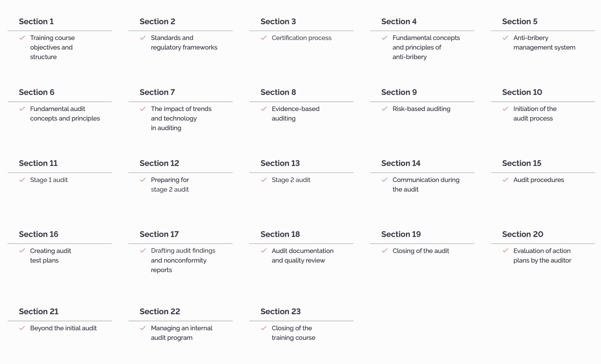Viewport: 601px width, 364px height.
Task: Click Fundamental audit concepts and principles
Action: pos(65,114)
